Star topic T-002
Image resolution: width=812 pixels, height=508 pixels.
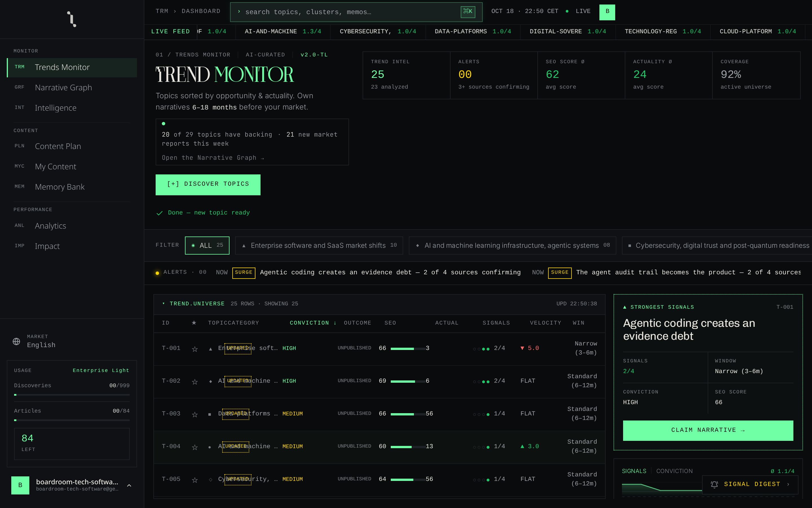click(x=195, y=382)
